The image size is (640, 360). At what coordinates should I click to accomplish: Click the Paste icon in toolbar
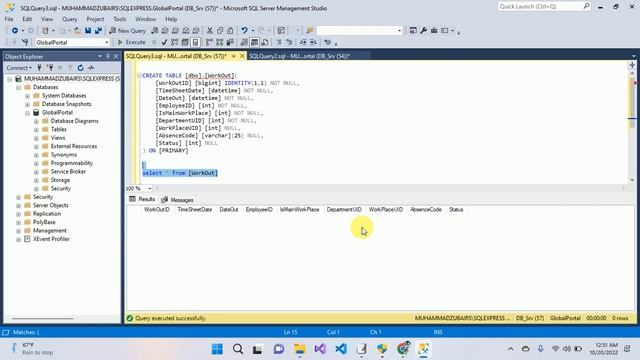[230, 31]
